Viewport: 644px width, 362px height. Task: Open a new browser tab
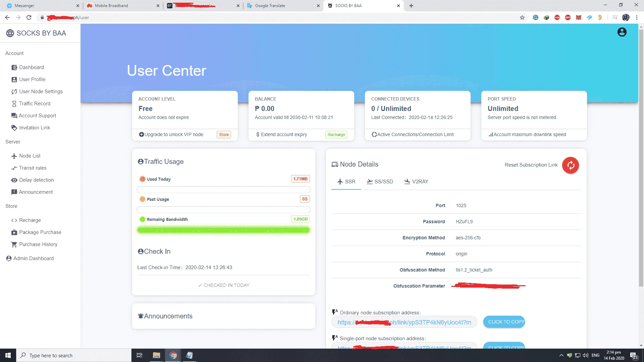[x=411, y=6]
